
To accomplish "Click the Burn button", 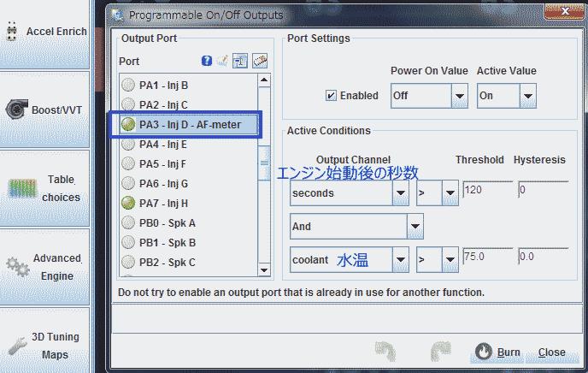I will coord(498,352).
